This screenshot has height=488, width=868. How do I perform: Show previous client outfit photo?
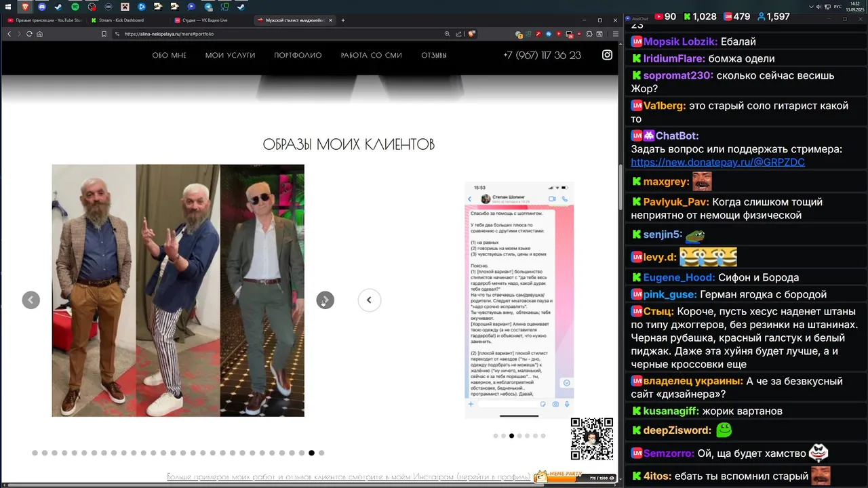(x=31, y=300)
